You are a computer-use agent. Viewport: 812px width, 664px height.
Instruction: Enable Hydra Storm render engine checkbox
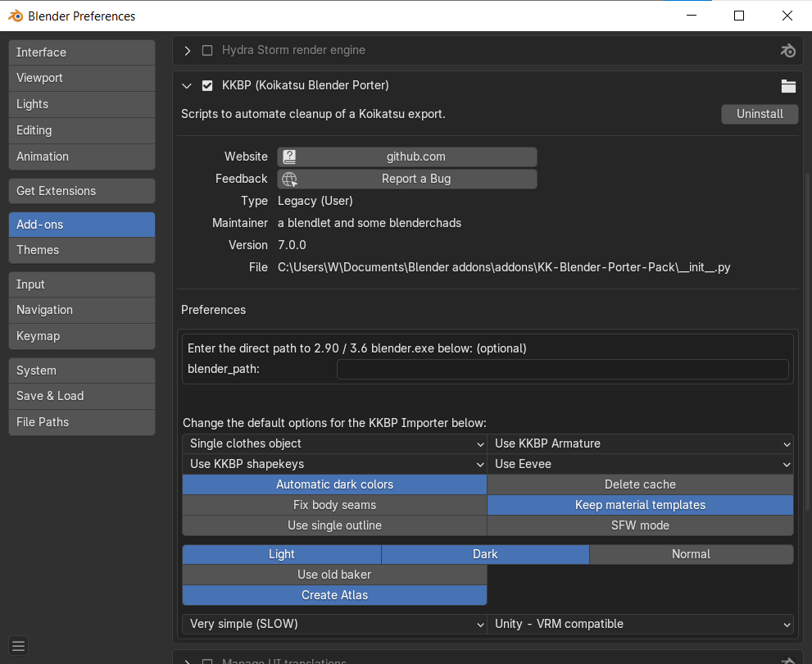pyautogui.click(x=207, y=50)
